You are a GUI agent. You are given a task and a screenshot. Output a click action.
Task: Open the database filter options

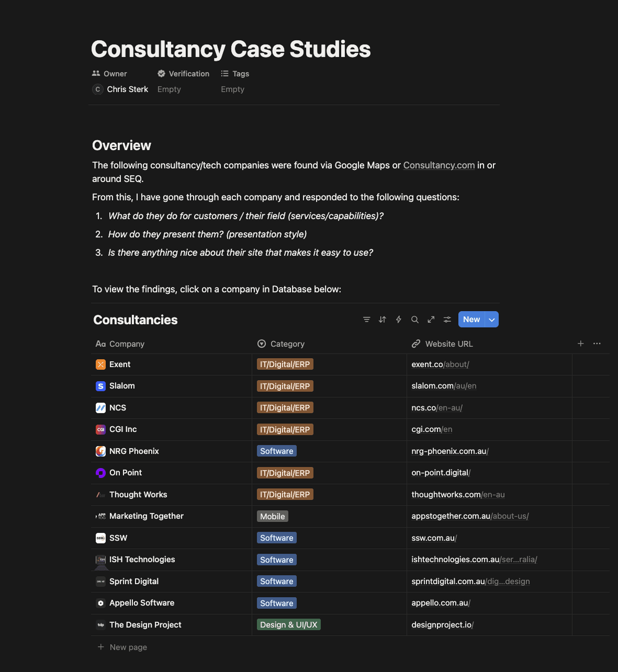366,319
